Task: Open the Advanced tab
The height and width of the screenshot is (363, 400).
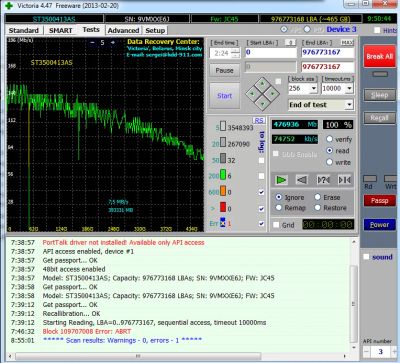Action: click(x=123, y=30)
